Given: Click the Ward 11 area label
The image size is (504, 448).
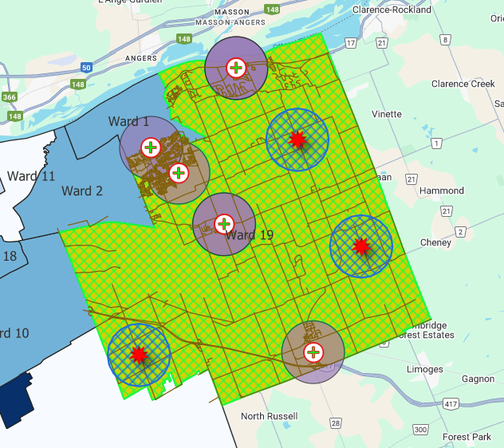Looking at the screenshot, I should (x=30, y=175).
